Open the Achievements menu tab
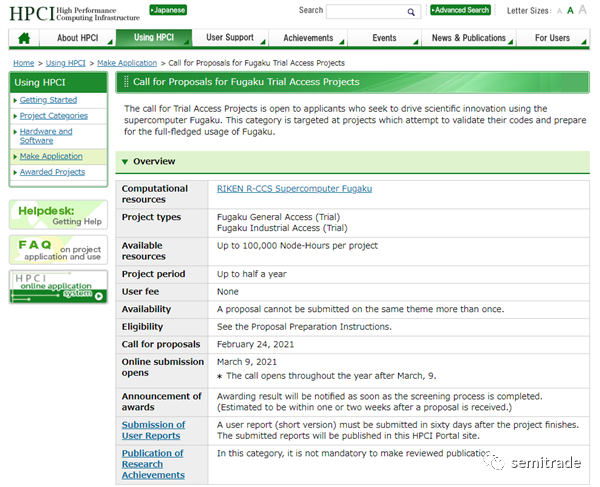Screen dimensions: 600x487 pyautogui.click(x=308, y=38)
